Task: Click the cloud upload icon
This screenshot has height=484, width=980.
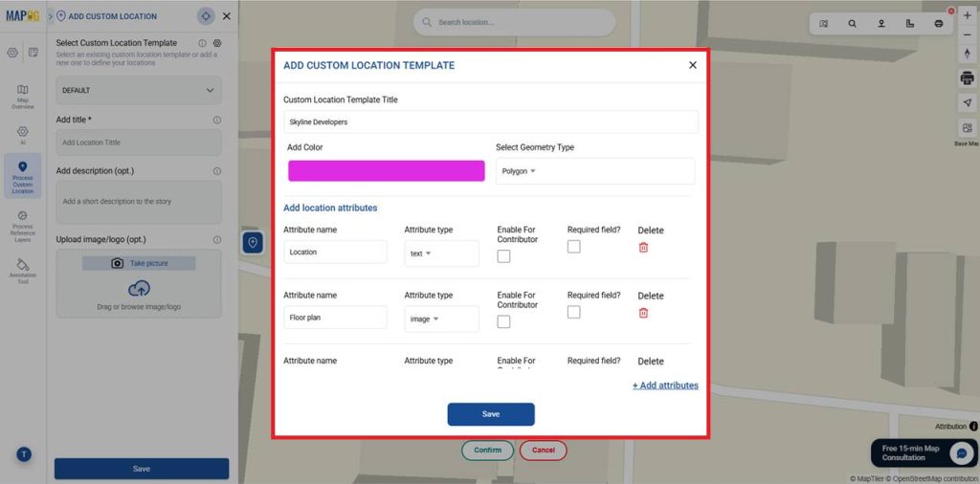Action: click(x=139, y=289)
